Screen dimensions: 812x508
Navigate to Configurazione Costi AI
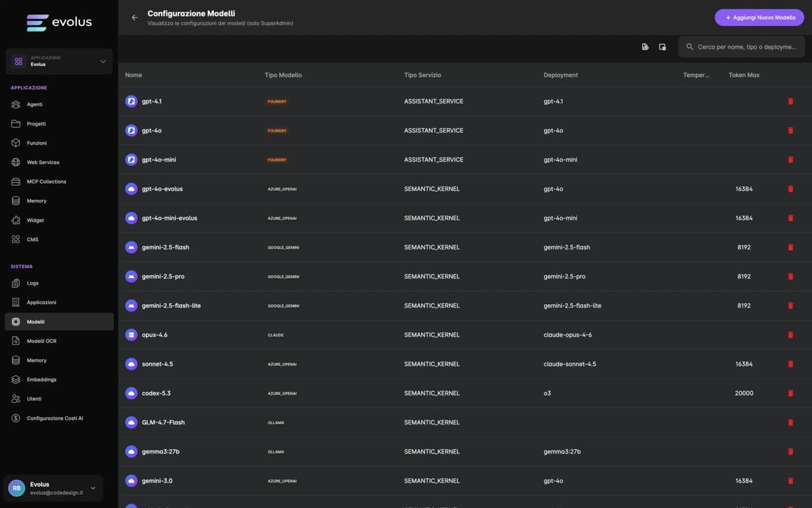click(x=55, y=418)
